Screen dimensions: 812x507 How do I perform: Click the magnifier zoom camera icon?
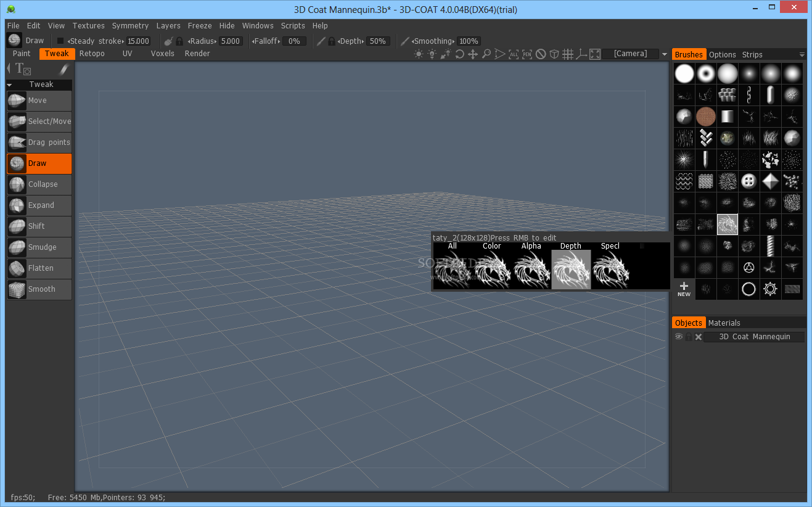coord(486,54)
